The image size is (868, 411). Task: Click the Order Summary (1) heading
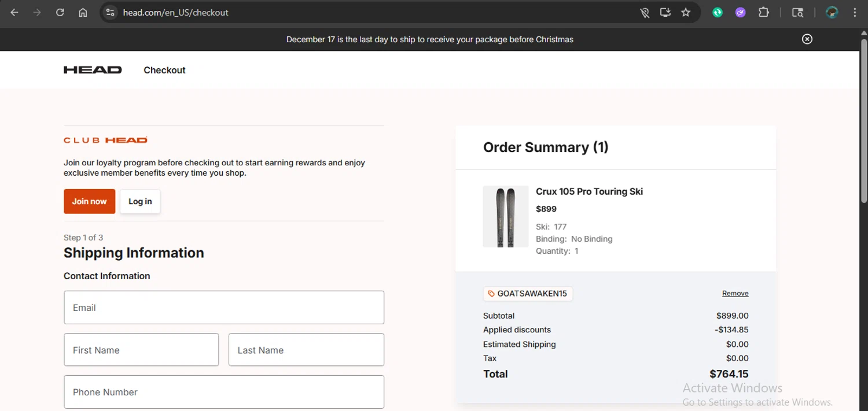coord(546,147)
